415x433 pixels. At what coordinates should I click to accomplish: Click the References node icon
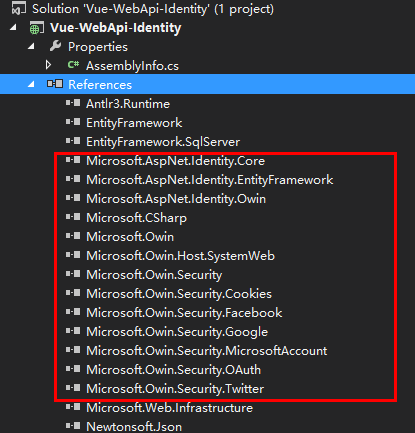(55, 84)
